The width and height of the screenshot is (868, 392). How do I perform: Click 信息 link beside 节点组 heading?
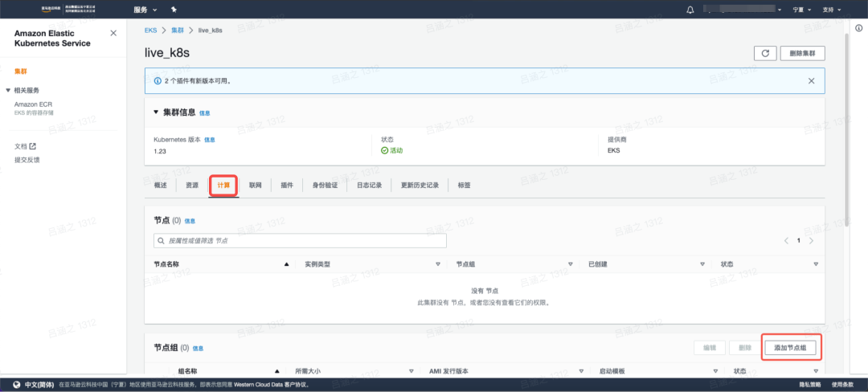click(x=199, y=349)
